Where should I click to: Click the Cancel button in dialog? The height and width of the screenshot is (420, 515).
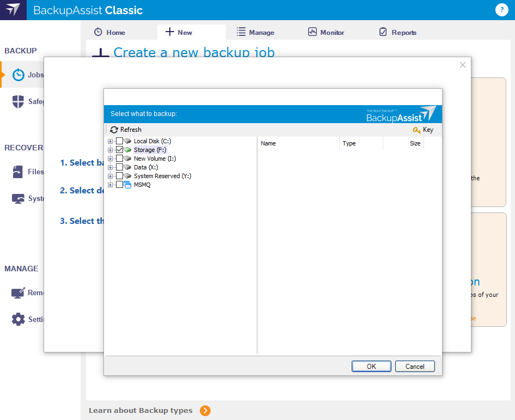coord(415,367)
